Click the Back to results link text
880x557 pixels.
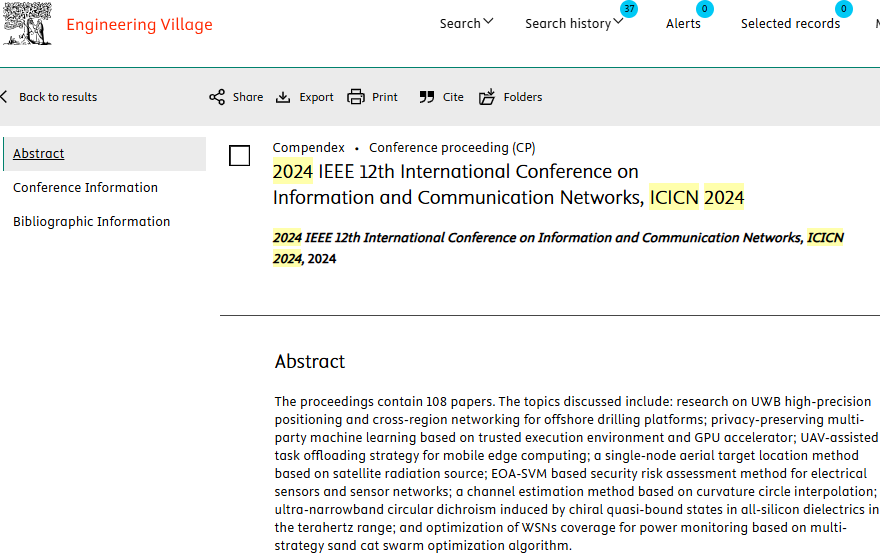click(x=58, y=97)
